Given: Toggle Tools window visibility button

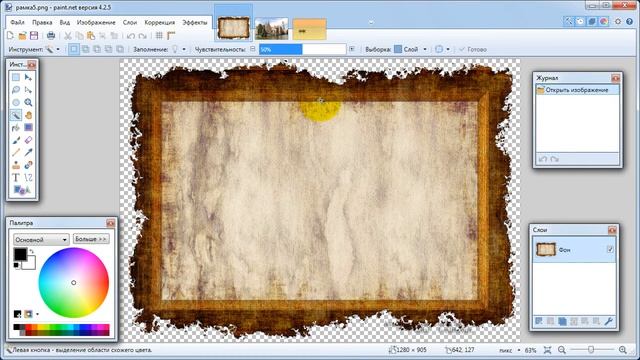Looking at the screenshot, I should tap(568, 22).
